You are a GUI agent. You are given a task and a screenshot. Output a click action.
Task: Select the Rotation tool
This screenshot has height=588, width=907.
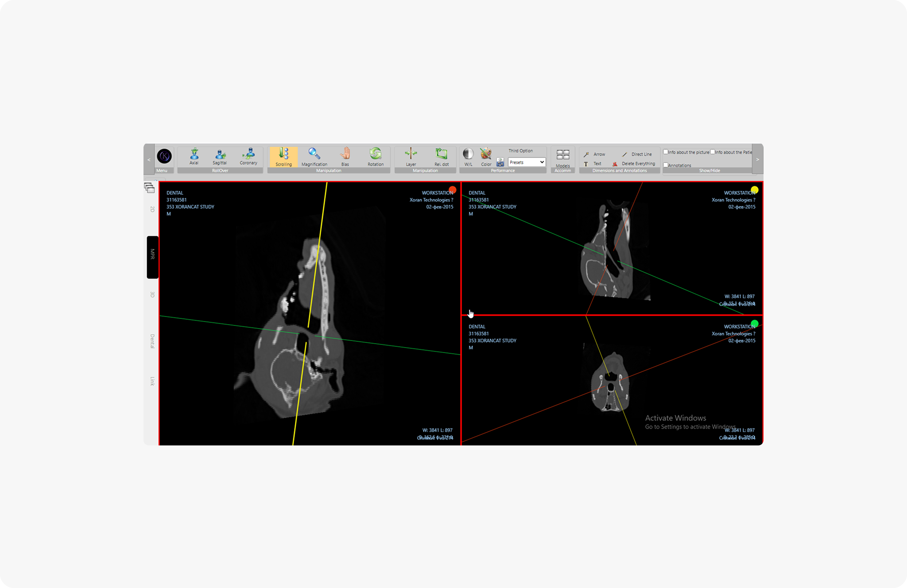(376, 155)
